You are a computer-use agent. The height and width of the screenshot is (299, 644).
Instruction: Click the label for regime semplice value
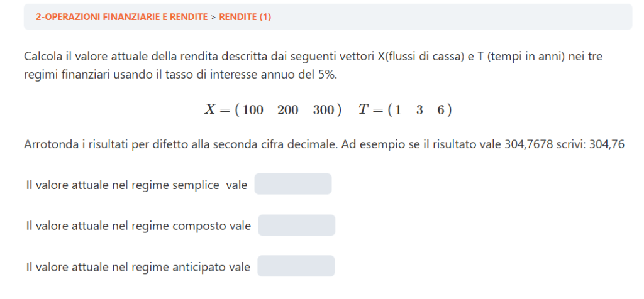click(x=136, y=185)
